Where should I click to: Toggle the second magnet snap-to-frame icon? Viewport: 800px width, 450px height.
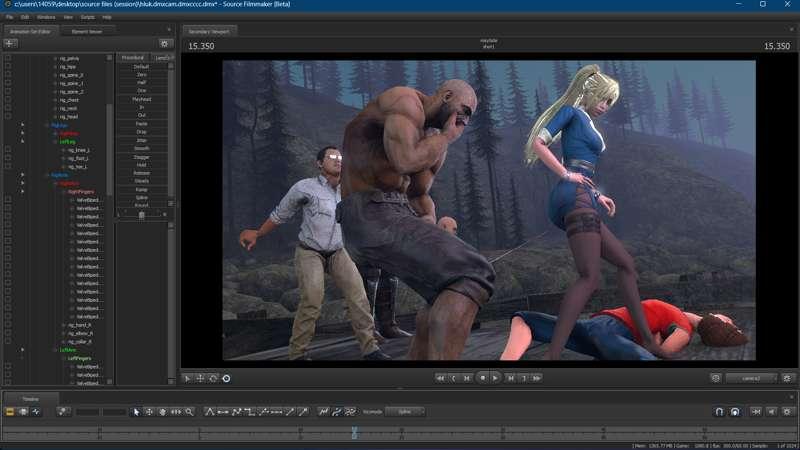tap(735, 411)
